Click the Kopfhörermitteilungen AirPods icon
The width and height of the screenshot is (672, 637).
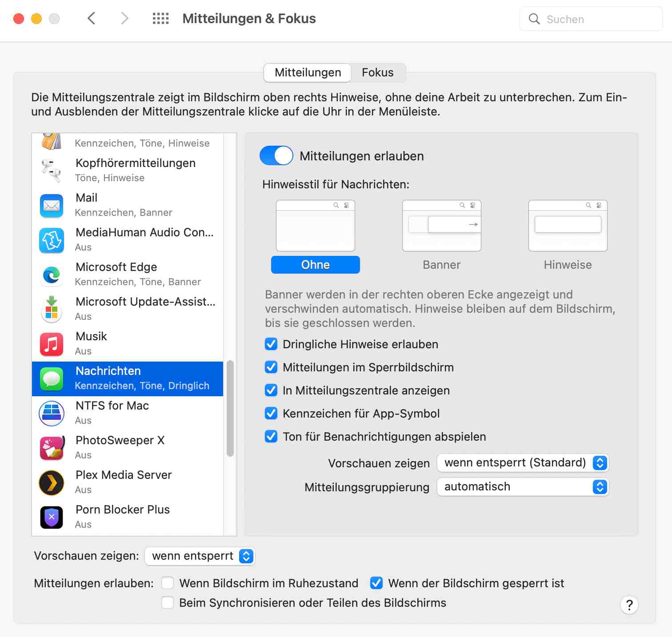52,171
